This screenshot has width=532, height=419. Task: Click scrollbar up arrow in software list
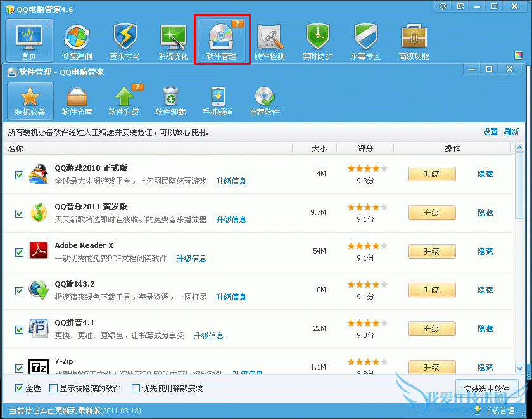click(x=519, y=148)
